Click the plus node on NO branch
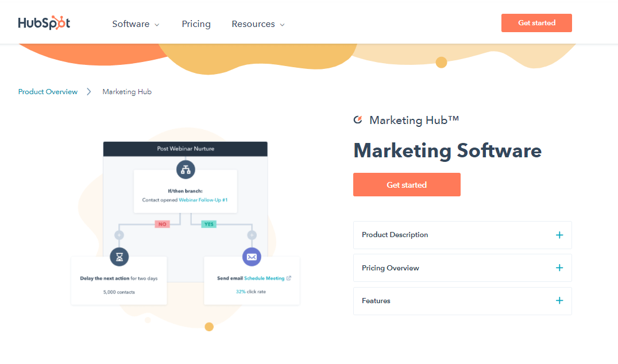The width and height of the screenshot is (618, 364). pos(119,235)
